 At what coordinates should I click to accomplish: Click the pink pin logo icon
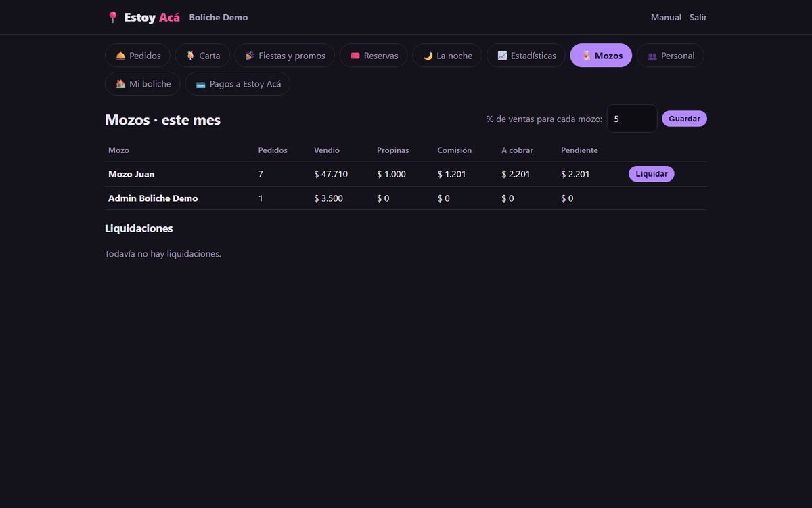click(x=112, y=18)
